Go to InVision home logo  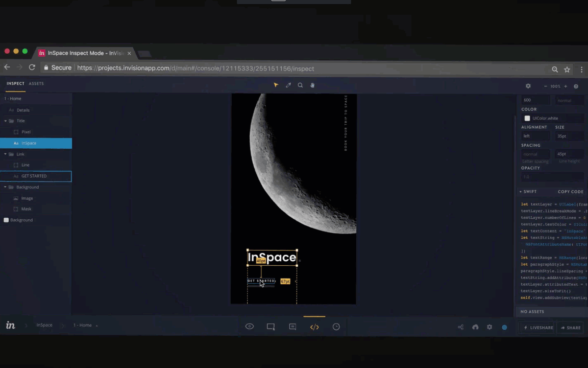(x=11, y=325)
